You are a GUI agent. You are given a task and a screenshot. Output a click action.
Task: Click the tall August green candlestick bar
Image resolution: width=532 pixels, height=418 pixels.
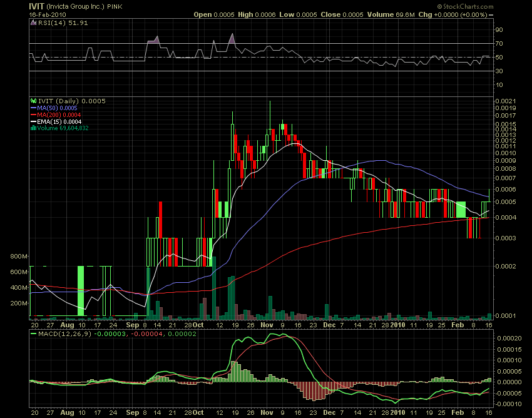[x=80, y=291]
